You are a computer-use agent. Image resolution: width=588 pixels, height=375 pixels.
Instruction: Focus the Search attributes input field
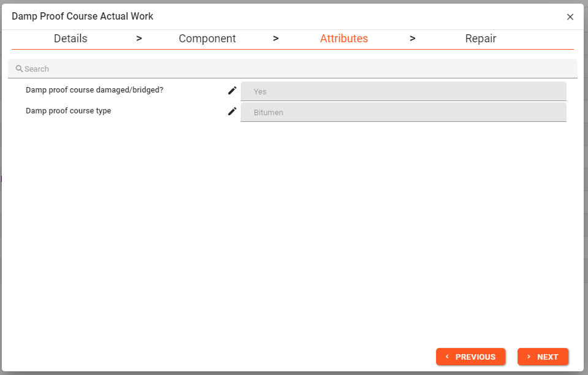294,69
